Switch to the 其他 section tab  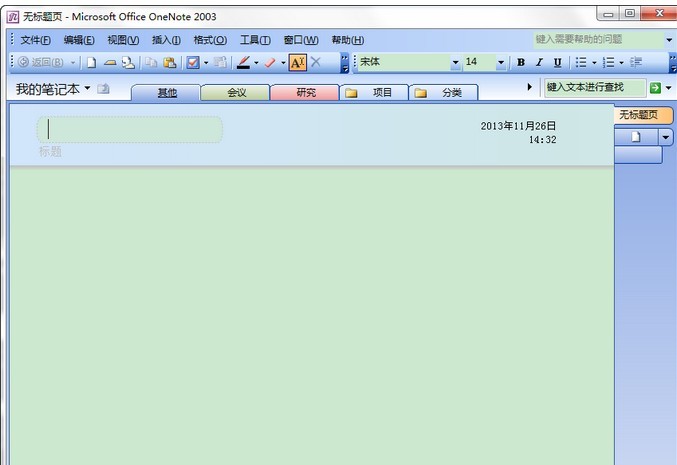click(167, 92)
